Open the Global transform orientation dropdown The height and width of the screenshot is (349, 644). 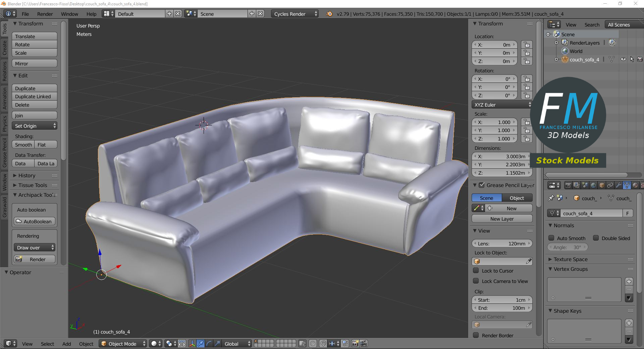237,344
